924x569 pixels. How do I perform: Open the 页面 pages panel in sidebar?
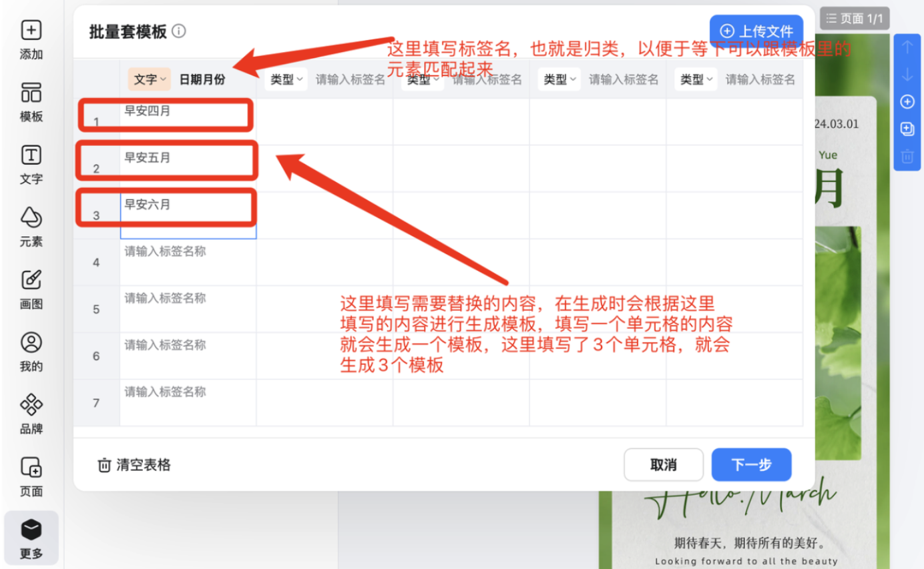point(31,476)
